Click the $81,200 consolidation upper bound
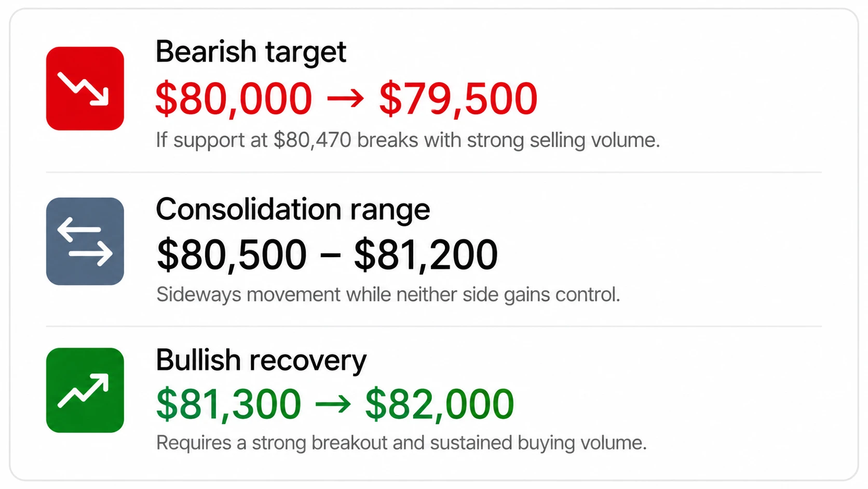Screen dimensions: 868x489 [426, 255]
